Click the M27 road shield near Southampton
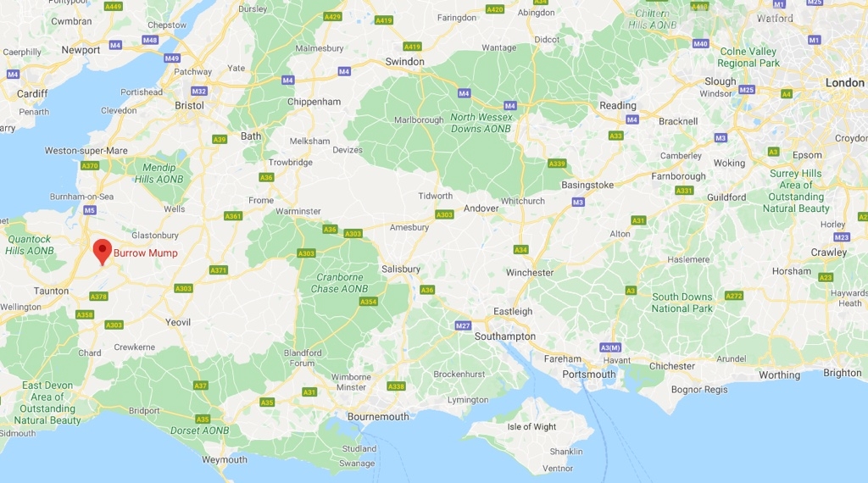The width and height of the screenshot is (868, 483). click(463, 325)
